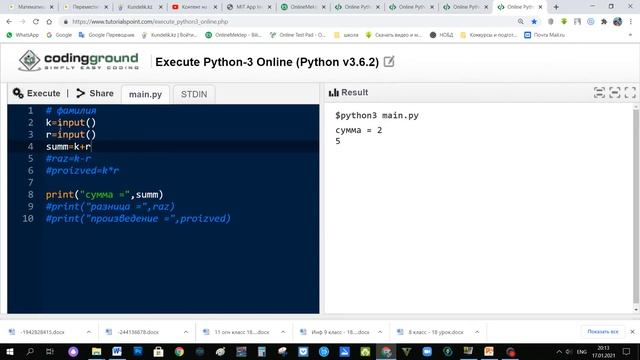Open Microsoft Store from the taskbar

coord(158,351)
